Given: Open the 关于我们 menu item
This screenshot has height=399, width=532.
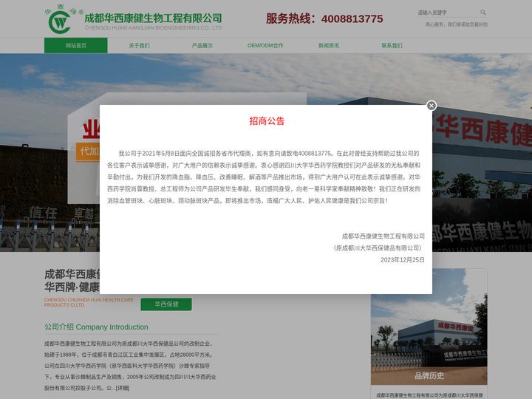Looking at the screenshot, I should point(139,46).
